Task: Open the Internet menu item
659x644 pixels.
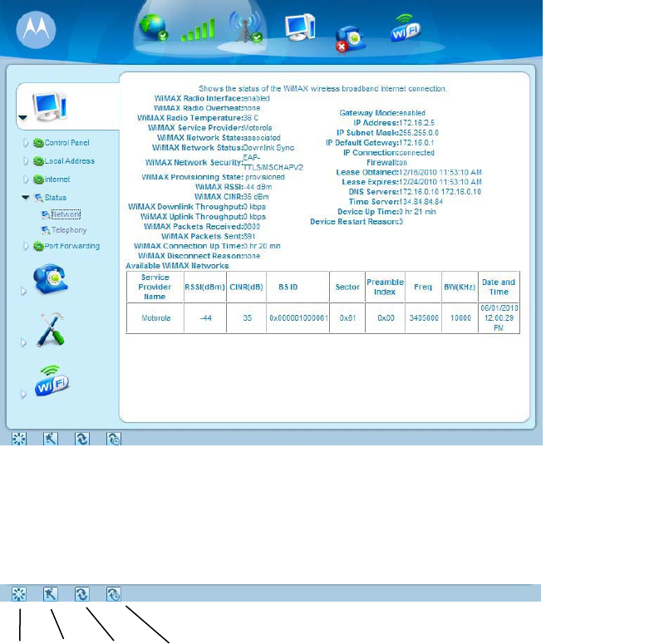Action: coord(57,179)
